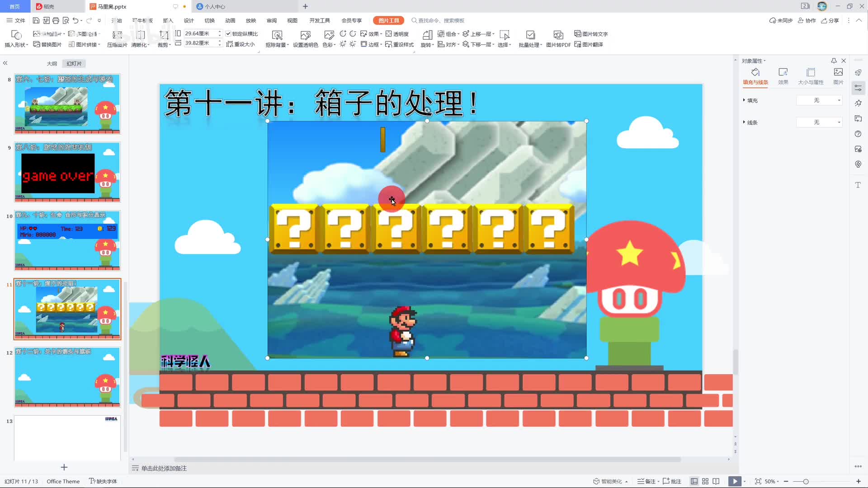Close the object properties pane
868x488 pixels.
844,61
